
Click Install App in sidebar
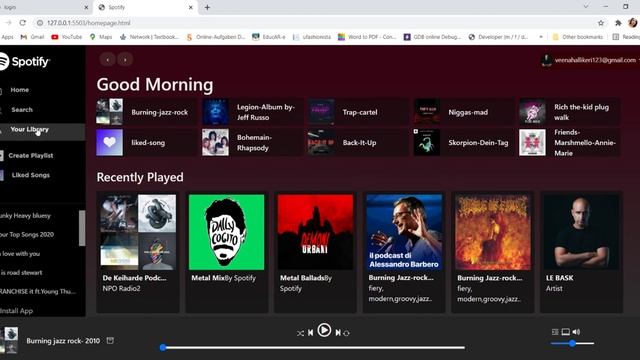click(16, 311)
